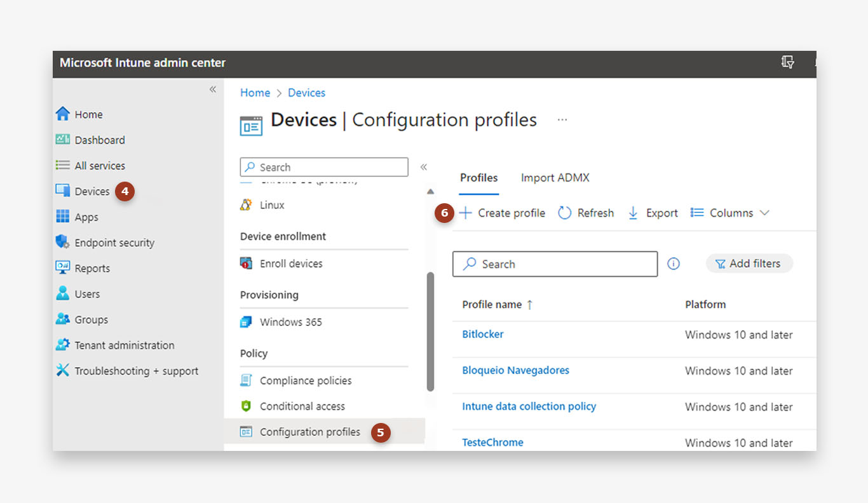The image size is (868, 503).
Task: Switch to the Import ADMX tab
Action: coord(555,178)
